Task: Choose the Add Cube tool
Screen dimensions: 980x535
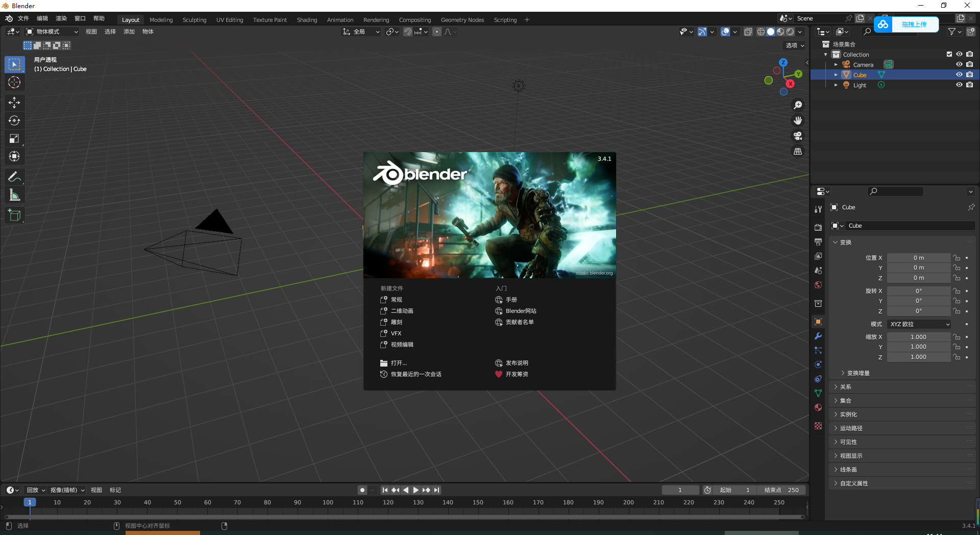Action: pyautogui.click(x=14, y=215)
